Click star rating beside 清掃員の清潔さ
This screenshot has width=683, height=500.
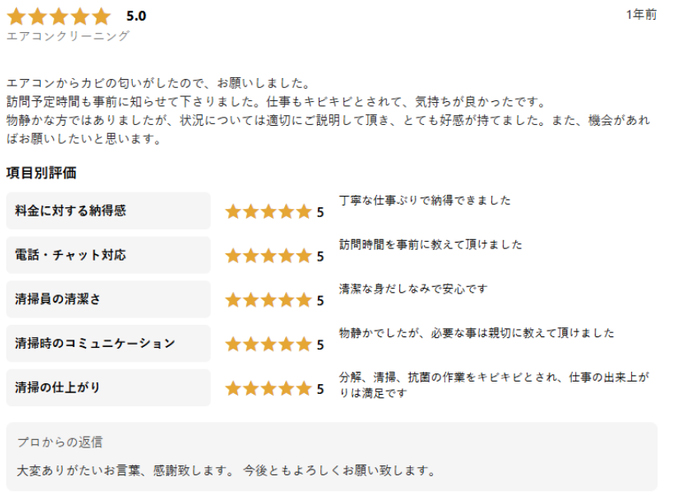(268, 300)
